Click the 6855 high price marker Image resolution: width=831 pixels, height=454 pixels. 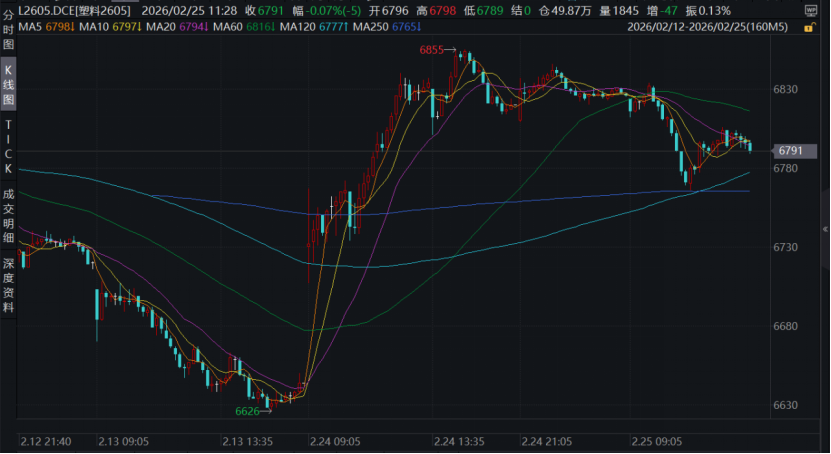432,48
